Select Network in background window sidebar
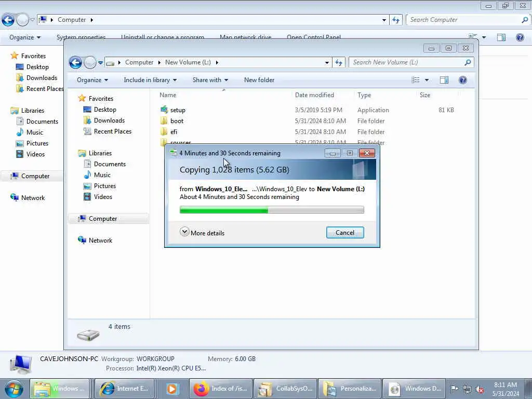The height and width of the screenshot is (399, 532). (x=33, y=198)
